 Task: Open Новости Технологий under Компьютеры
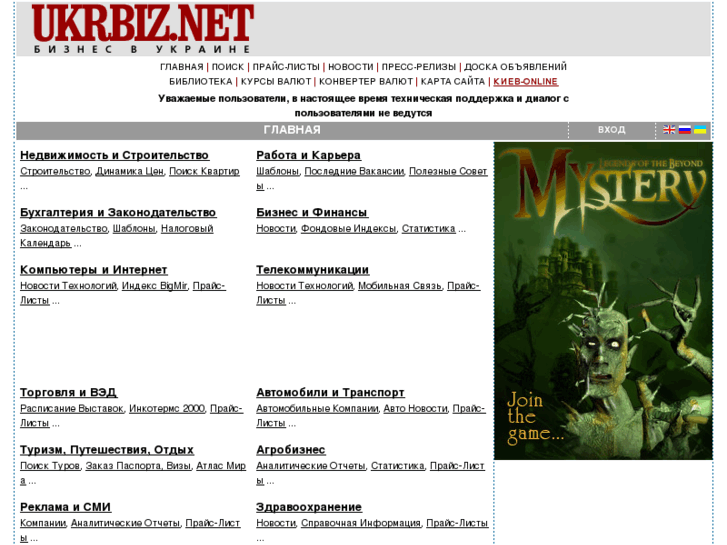tap(68, 286)
